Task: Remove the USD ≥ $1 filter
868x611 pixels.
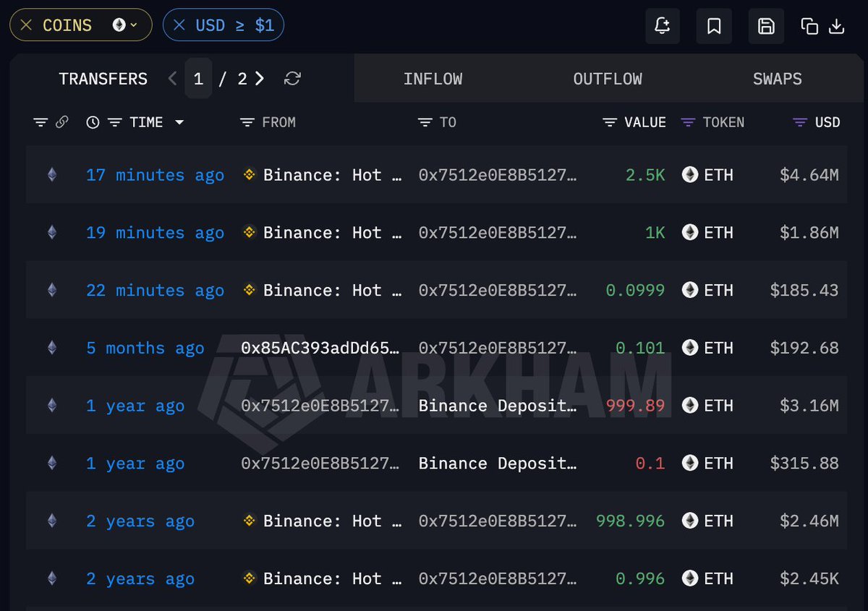Action: tap(179, 25)
